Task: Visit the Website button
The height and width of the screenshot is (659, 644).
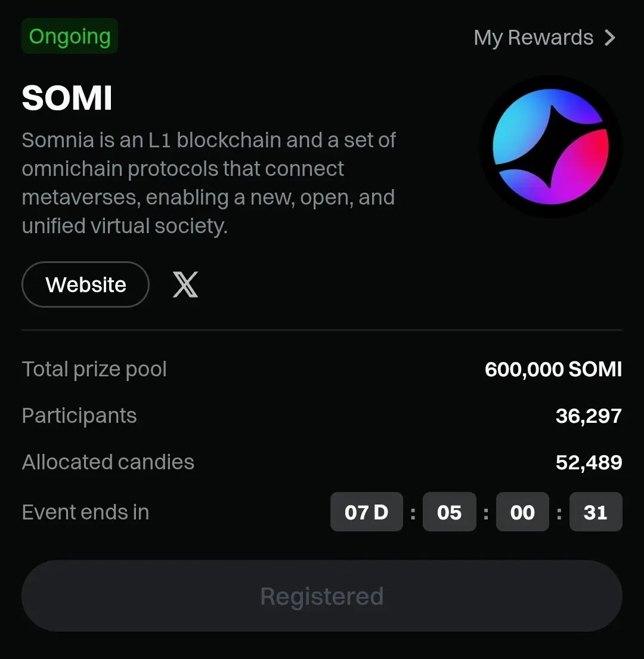Action: [86, 284]
